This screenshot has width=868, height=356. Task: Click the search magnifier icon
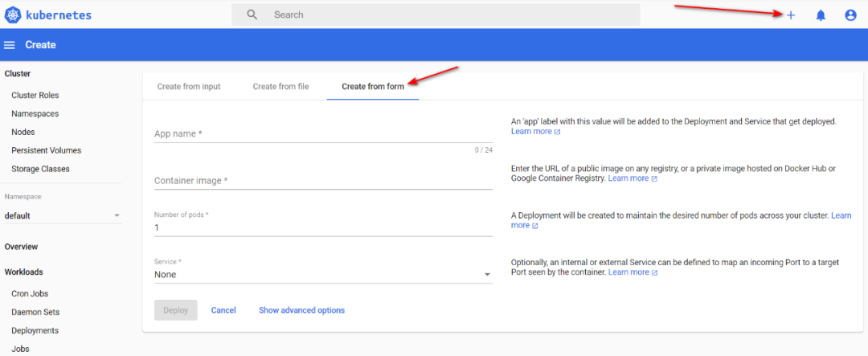click(252, 14)
